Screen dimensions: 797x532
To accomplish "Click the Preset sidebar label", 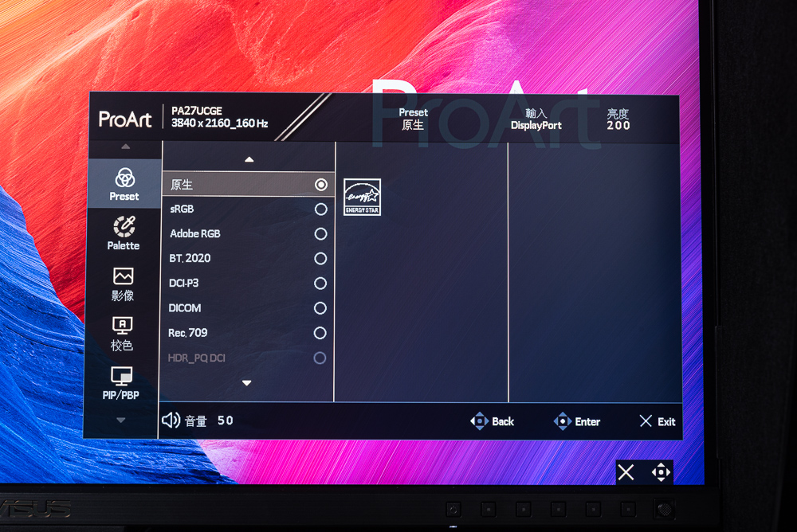I will click(124, 196).
